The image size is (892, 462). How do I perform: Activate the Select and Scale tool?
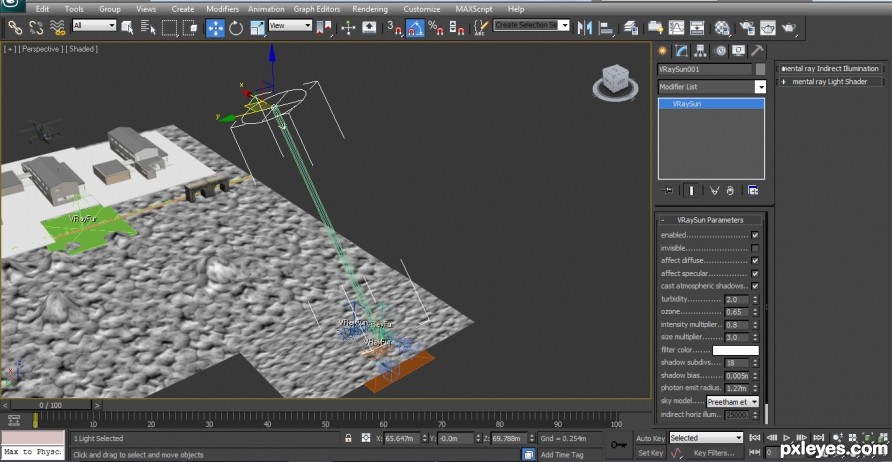point(257,27)
